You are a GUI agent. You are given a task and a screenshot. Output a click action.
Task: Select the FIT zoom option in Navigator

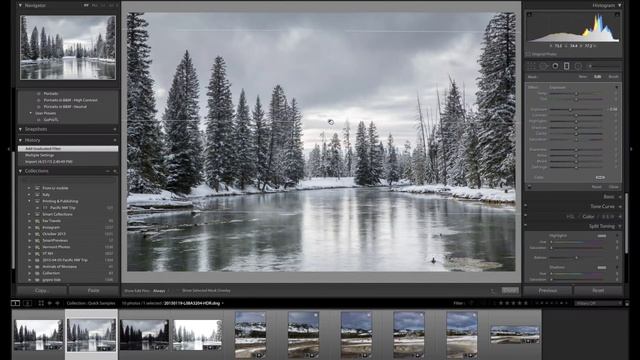[x=86, y=5]
